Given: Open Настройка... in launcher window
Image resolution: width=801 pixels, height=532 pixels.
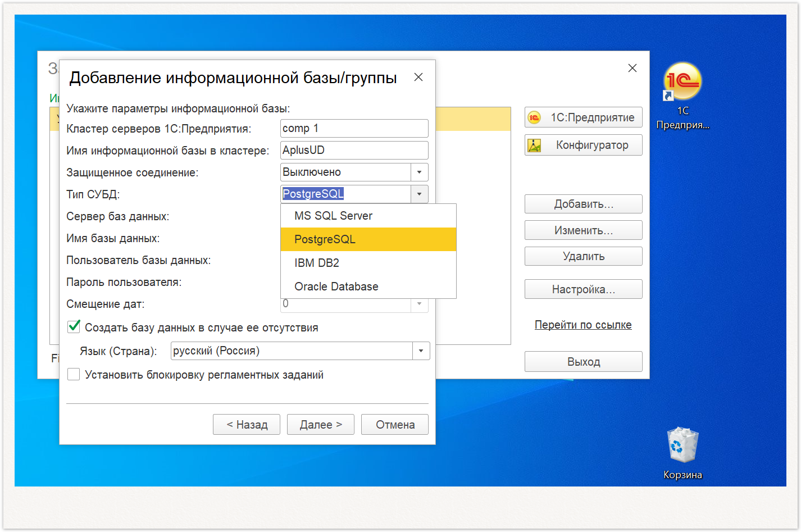Looking at the screenshot, I should tap(584, 289).
